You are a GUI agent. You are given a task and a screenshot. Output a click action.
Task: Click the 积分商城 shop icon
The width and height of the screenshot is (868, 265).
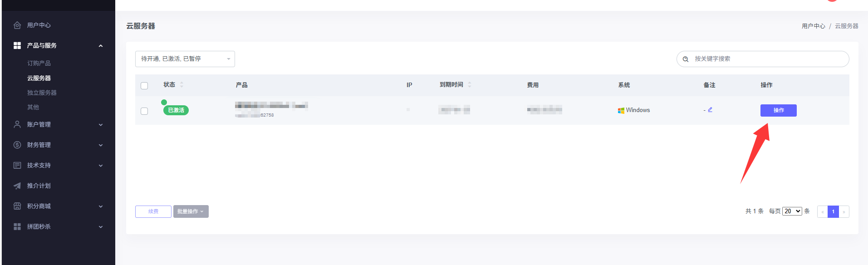[x=17, y=206]
